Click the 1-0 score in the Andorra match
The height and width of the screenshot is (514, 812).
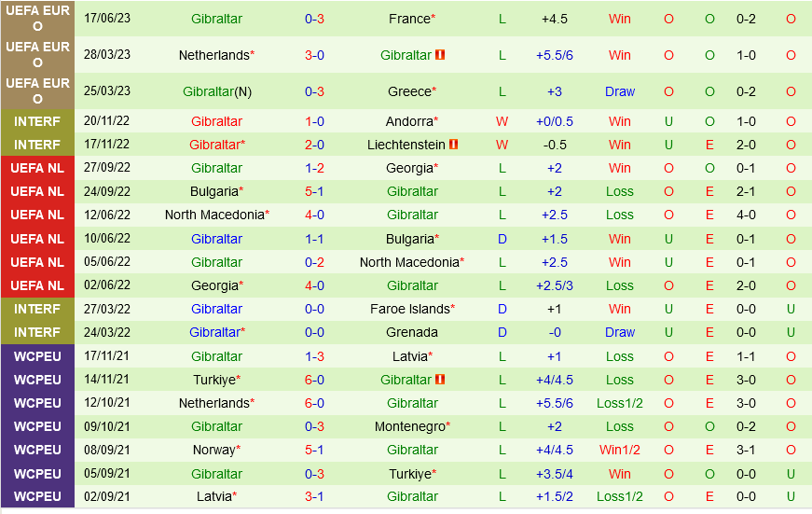pos(314,121)
